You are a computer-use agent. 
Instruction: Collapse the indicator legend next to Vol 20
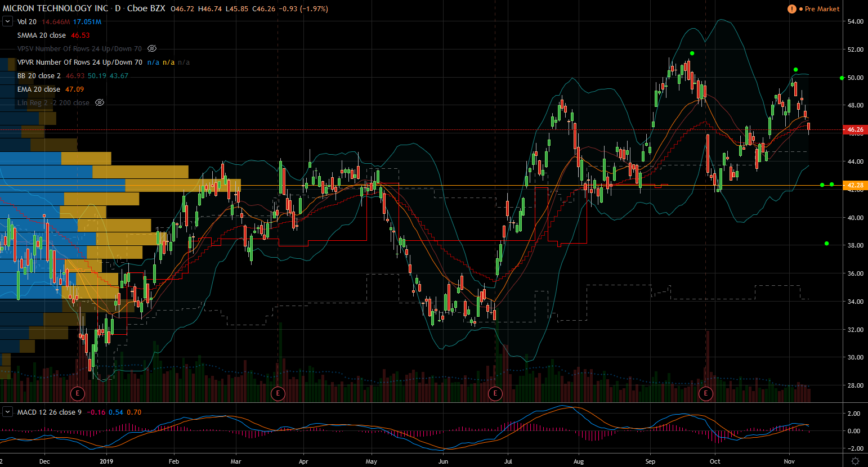(x=7, y=22)
